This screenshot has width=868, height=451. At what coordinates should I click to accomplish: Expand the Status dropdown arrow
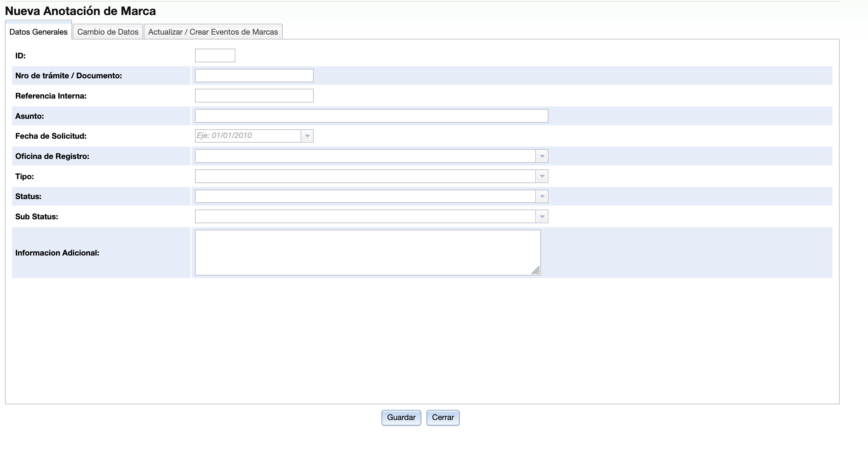542,196
